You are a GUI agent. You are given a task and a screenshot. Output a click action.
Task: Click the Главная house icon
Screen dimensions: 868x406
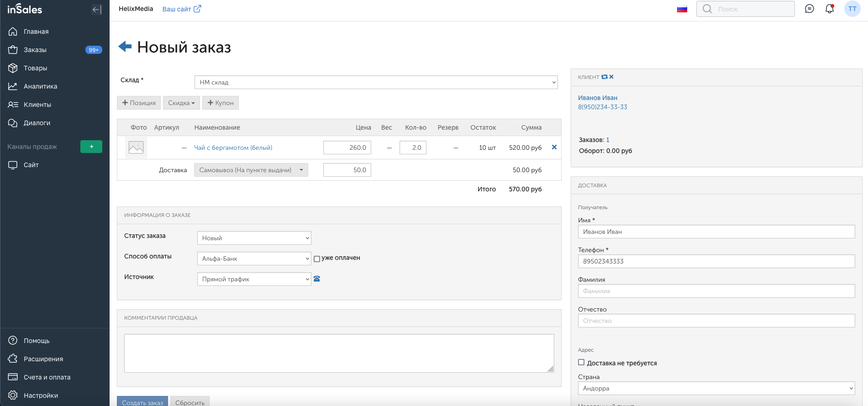(13, 32)
